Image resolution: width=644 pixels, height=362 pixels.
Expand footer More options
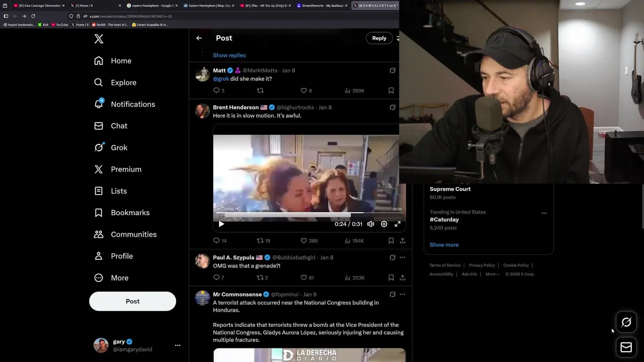pyautogui.click(x=493, y=274)
